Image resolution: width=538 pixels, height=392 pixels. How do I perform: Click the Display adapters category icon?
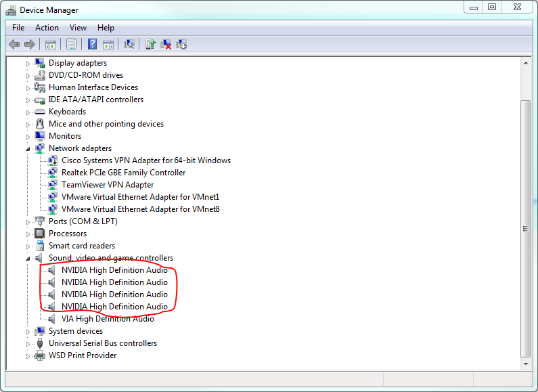40,63
